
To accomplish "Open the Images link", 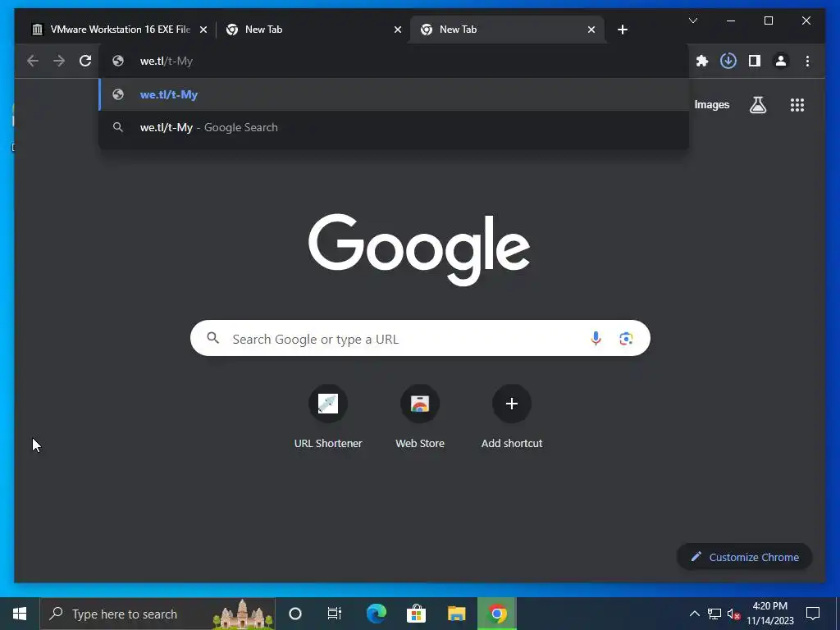I will (711, 105).
